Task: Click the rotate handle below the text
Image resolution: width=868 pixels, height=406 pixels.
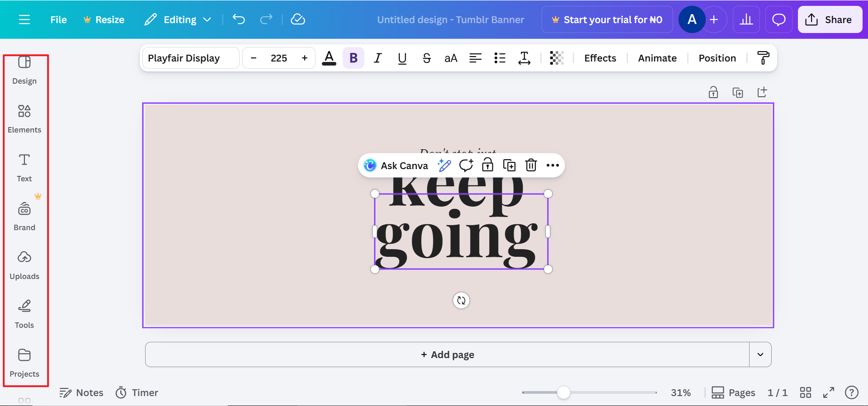Action: (461, 300)
